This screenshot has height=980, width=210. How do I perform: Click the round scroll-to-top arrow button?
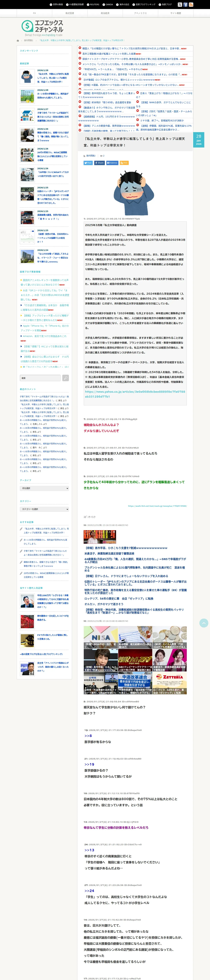pyautogui.click(x=204, y=623)
